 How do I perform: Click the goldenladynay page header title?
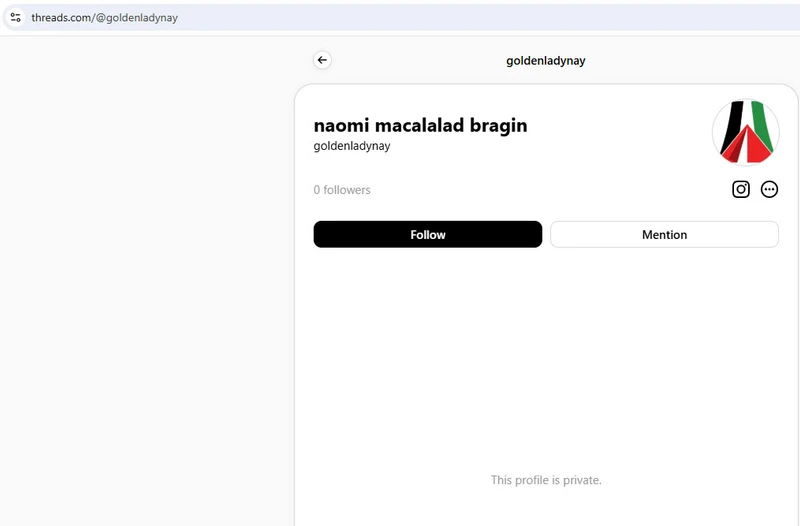point(545,61)
